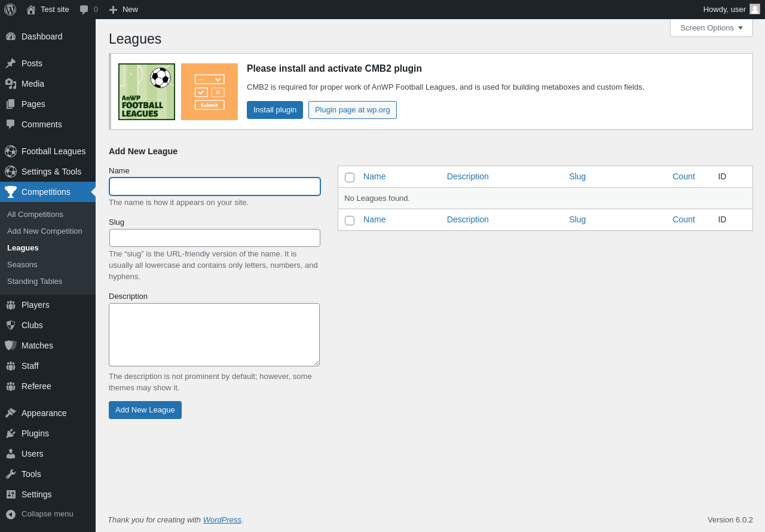Open the New content menu
The image size is (765, 532).
tap(124, 10)
